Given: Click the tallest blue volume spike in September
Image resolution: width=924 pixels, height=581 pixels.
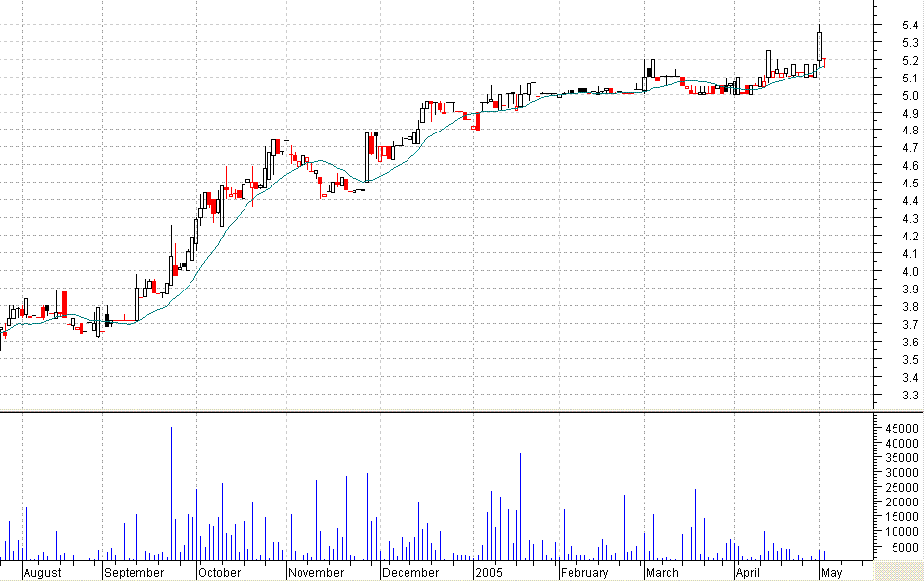Looking at the screenshot, I should coord(173,491).
